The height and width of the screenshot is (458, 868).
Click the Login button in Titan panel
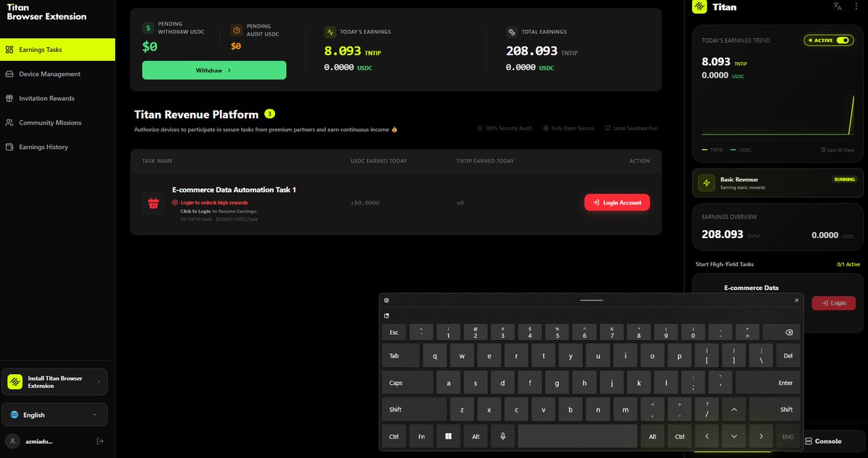pyautogui.click(x=833, y=303)
